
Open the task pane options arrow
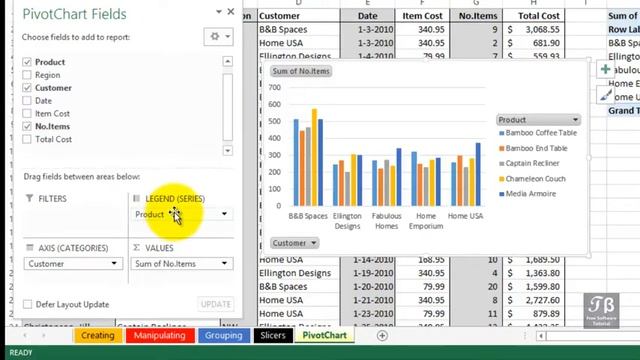point(219,12)
